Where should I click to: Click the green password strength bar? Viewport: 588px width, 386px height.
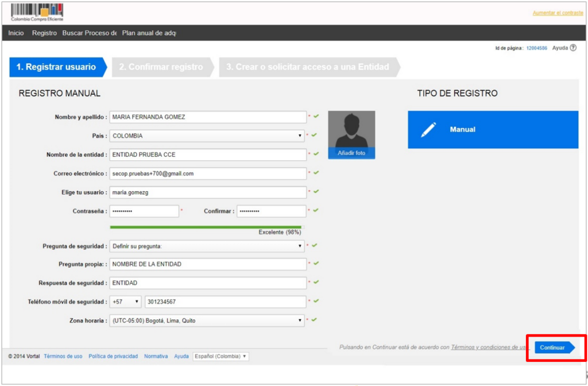(x=206, y=227)
